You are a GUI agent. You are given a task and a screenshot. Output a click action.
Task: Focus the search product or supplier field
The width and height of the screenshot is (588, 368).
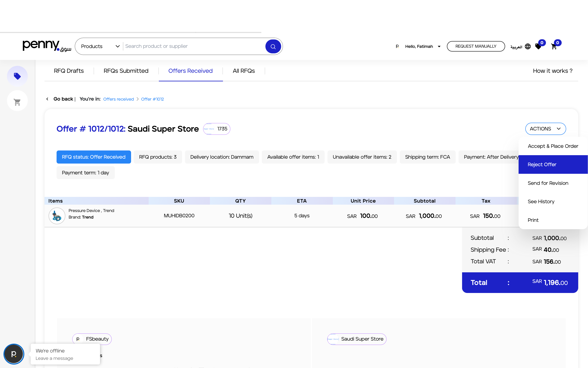tap(194, 46)
